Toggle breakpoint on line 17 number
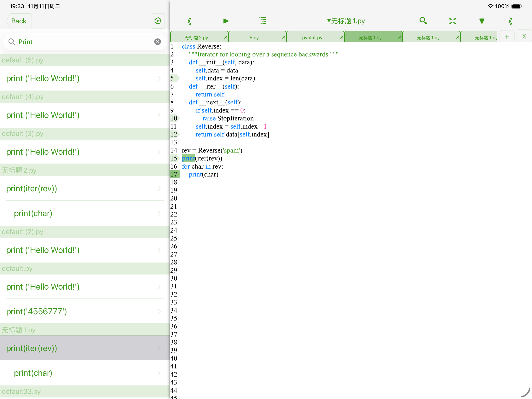Viewport: 532px width, 399px height. [174, 174]
